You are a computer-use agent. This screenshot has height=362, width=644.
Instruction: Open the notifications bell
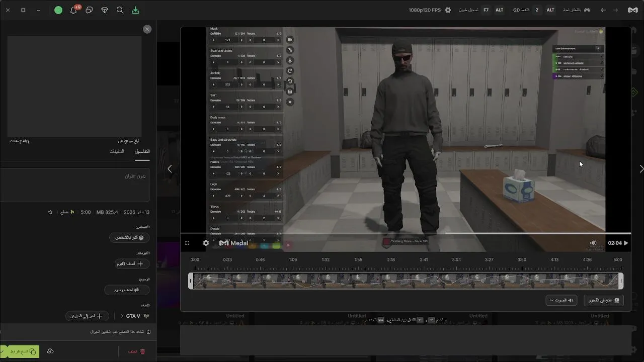click(74, 10)
